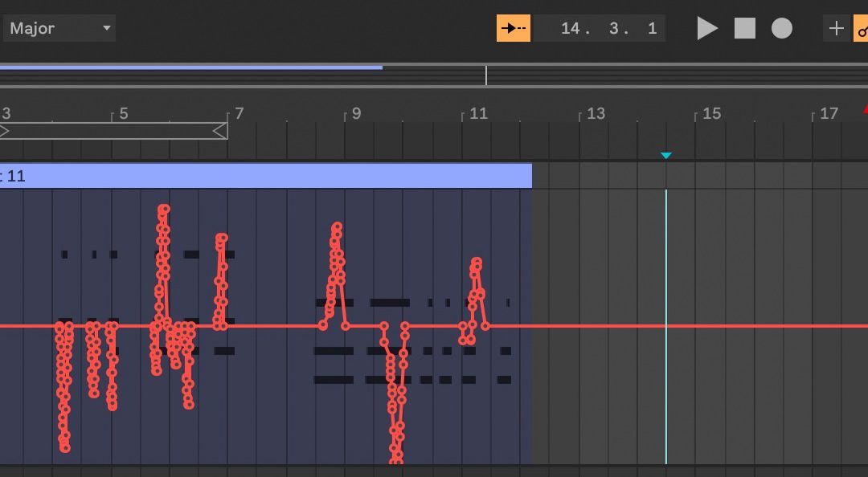Viewport: 868px width, 477px height.
Task: Toggle the Follow playback button
Action: coord(513,28)
